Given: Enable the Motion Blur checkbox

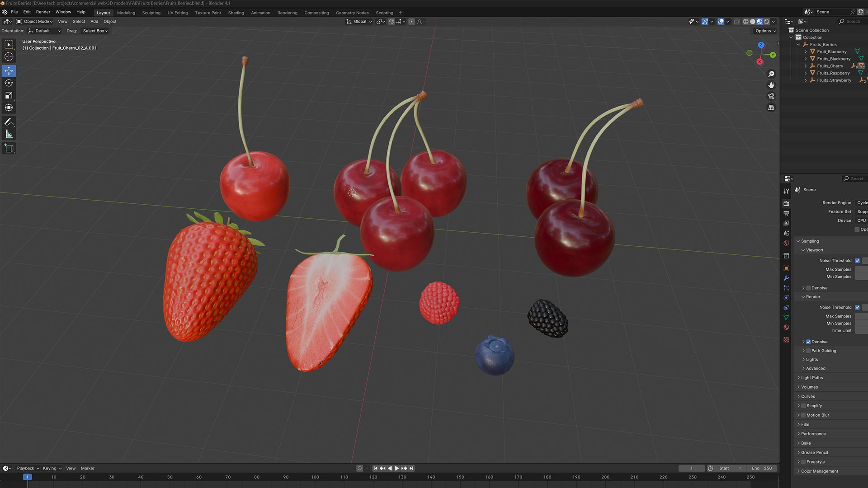Looking at the screenshot, I should coord(803,415).
